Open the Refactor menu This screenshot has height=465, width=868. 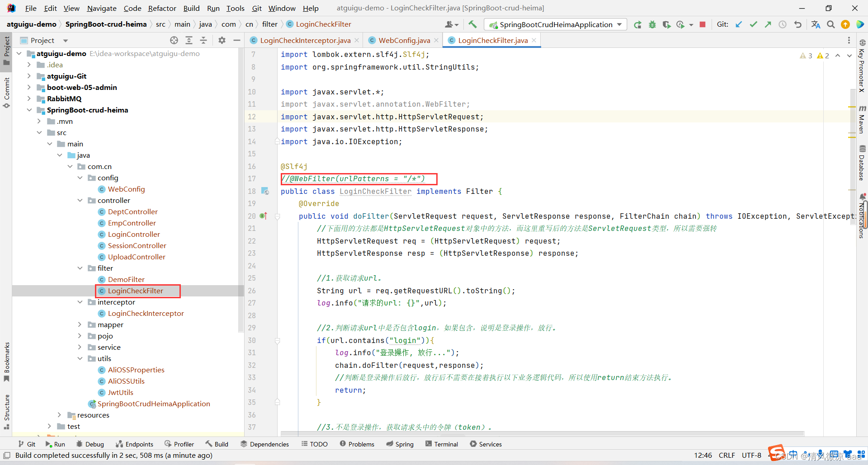click(x=162, y=8)
